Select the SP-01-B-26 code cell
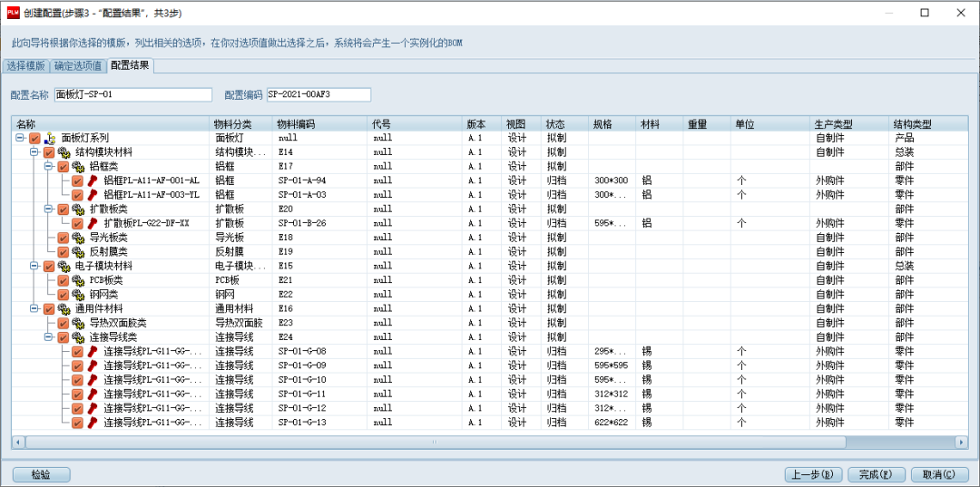 [318, 223]
